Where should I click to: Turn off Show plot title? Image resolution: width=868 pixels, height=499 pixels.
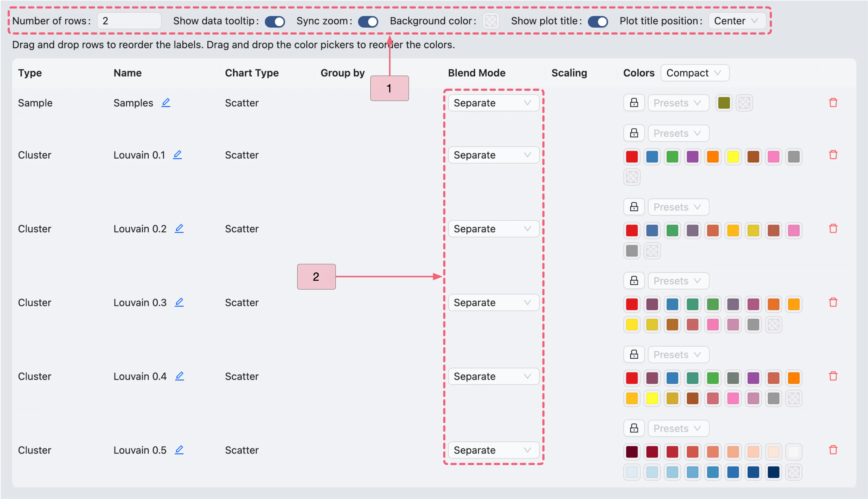598,21
